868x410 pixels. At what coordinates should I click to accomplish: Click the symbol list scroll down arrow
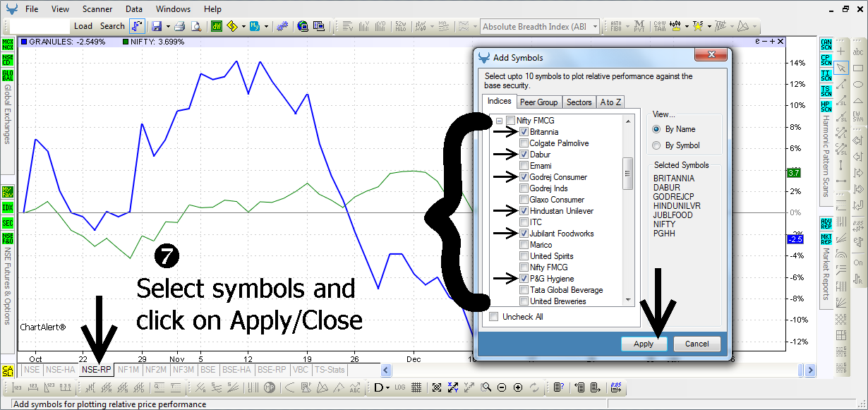click(x=628, y=300)
